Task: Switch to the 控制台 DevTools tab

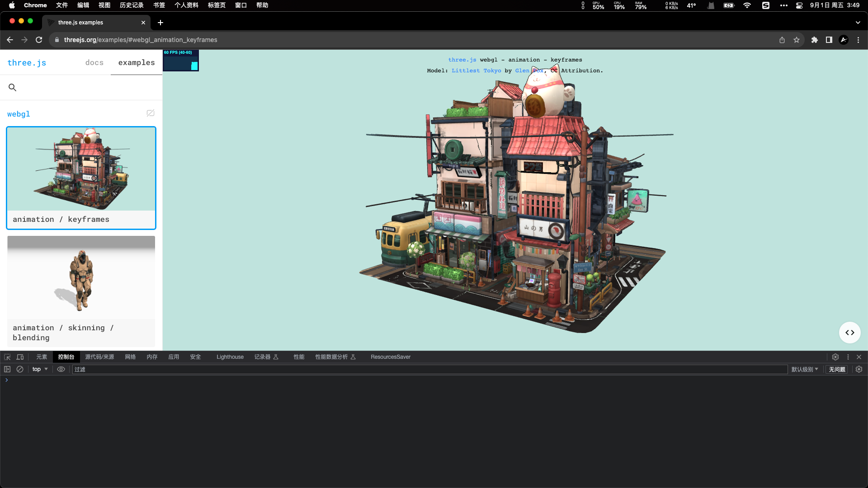Action: (66, 357)
